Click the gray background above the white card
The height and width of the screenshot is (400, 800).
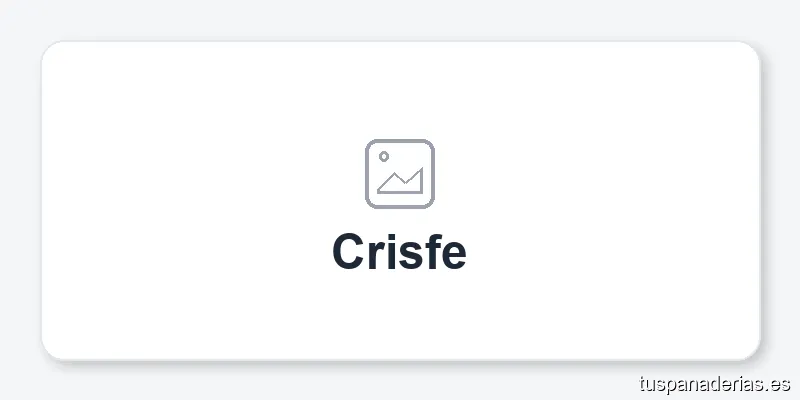click(x=400, y=20)
